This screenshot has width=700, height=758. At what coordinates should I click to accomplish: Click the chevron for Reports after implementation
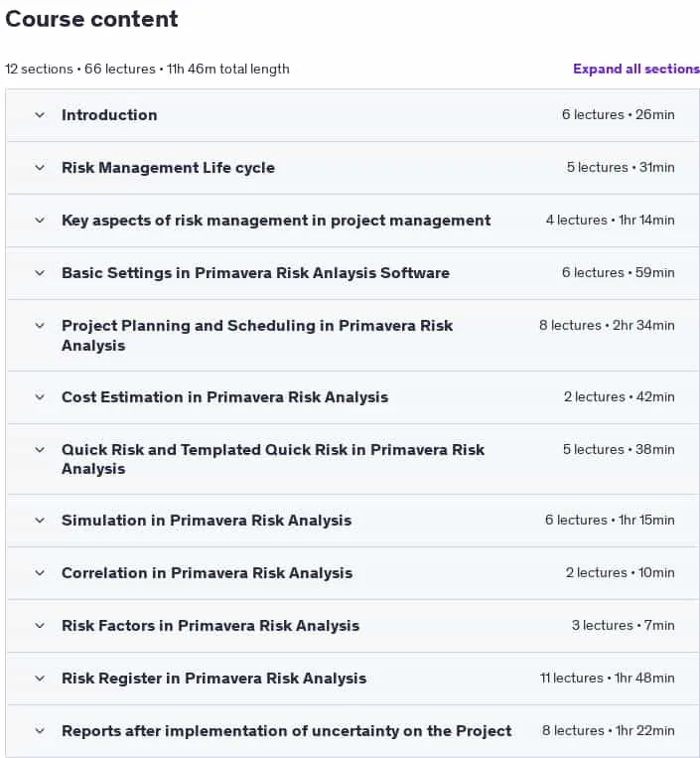pyautogui.click(x=40, y=731)
